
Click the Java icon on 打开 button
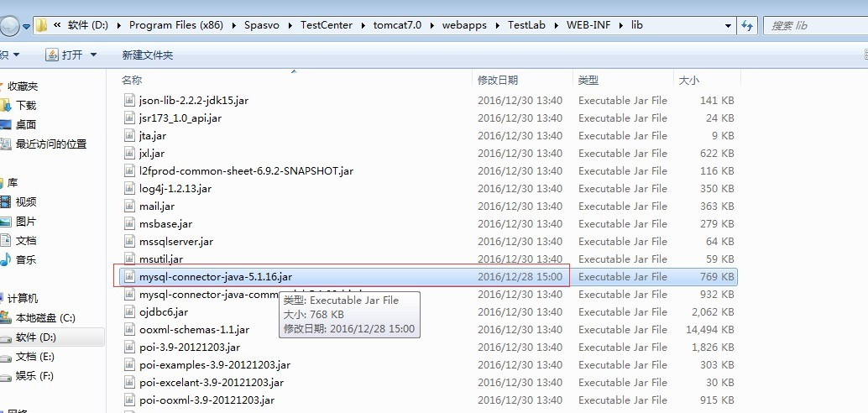52,55
